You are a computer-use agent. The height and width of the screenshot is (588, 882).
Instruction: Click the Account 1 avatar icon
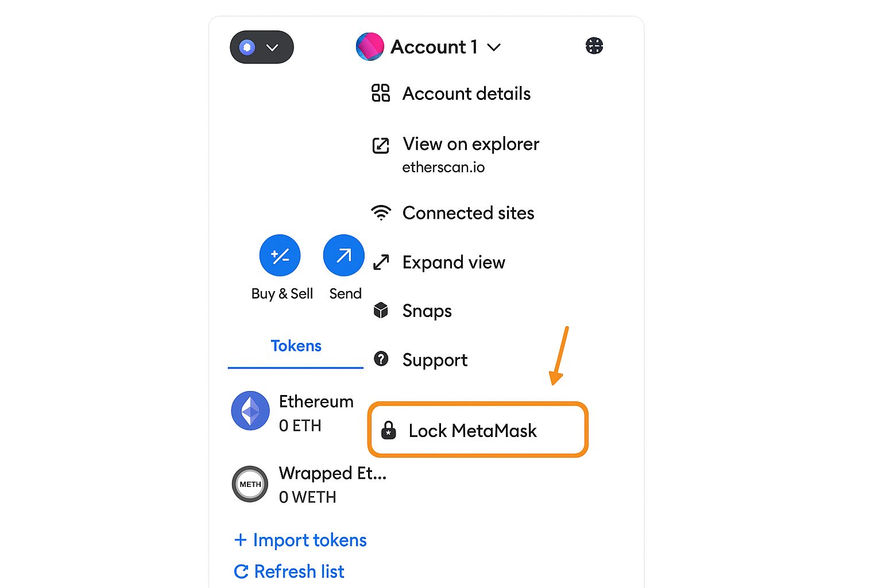(370, 47)
